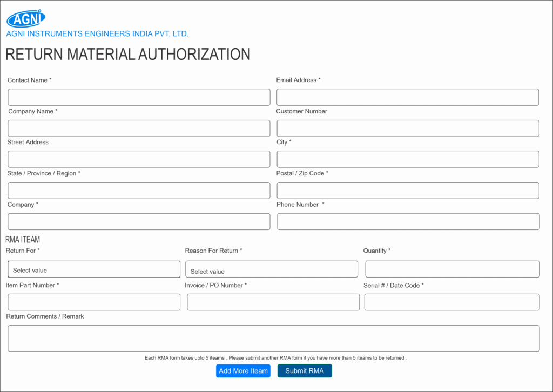Select the Serial # / Date Code field

pyautogui.click(x=451, y=302)
